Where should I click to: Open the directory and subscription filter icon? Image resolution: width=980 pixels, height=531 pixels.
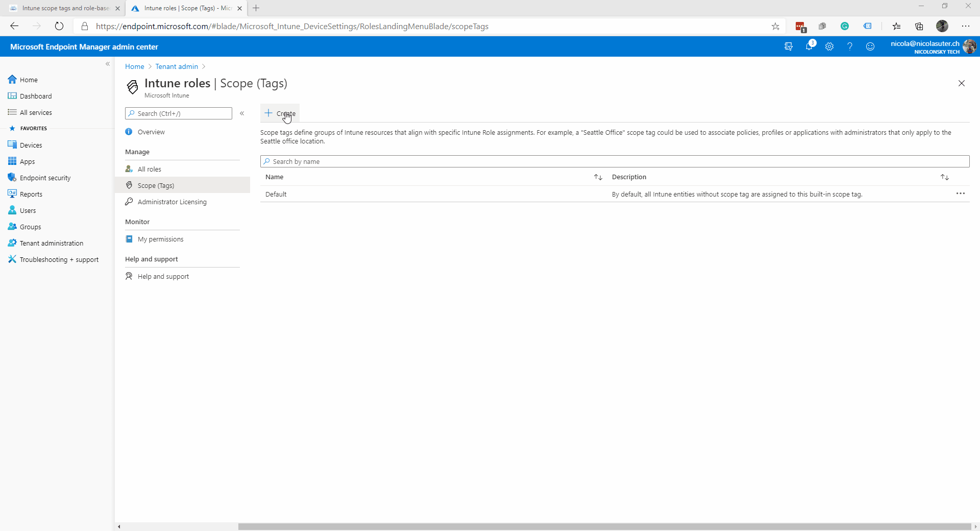[x=789, y=46]
